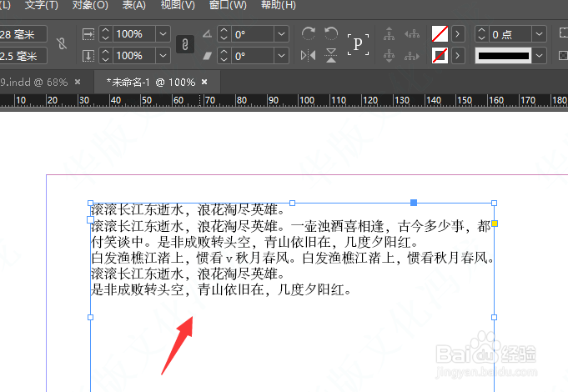The image size is (568, 392).
Task: Click the rotation angle stepper arrows
Action: coord(224,34)
